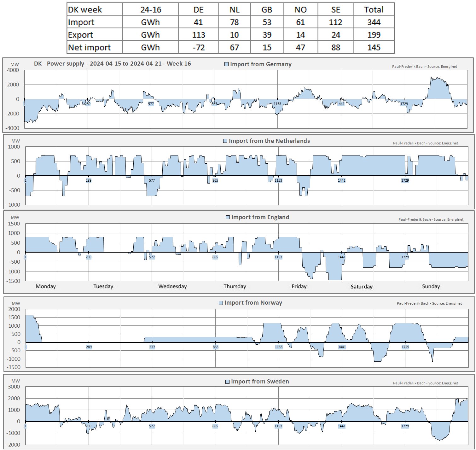The height and width of the screenshot is (450, 476).
Task: Click the DK Power supply Week 16 title
Action: click(112, 64)
